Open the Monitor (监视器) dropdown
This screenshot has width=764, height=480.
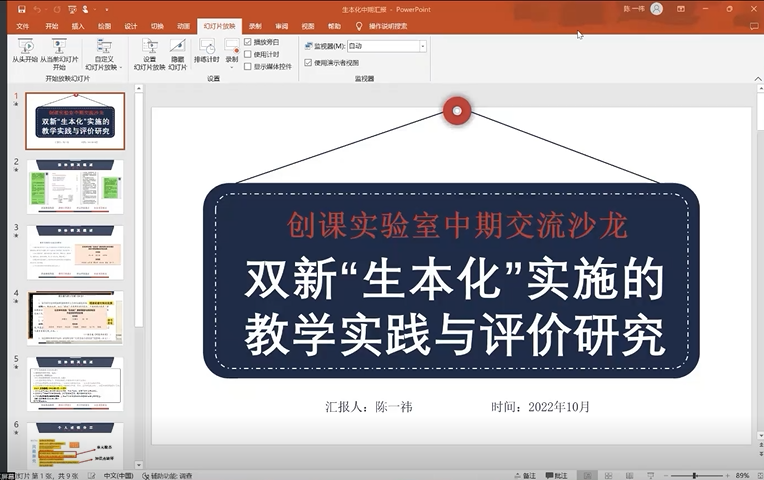(x=423, y=46)
